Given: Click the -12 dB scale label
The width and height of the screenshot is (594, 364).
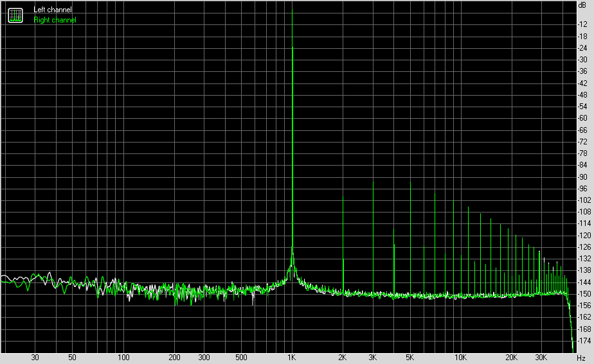Looking at the screenshot, I should point(582,24).
